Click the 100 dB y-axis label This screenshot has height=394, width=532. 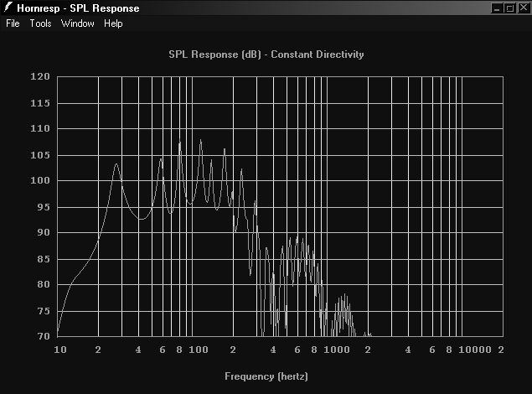click(x=40, y=180)
